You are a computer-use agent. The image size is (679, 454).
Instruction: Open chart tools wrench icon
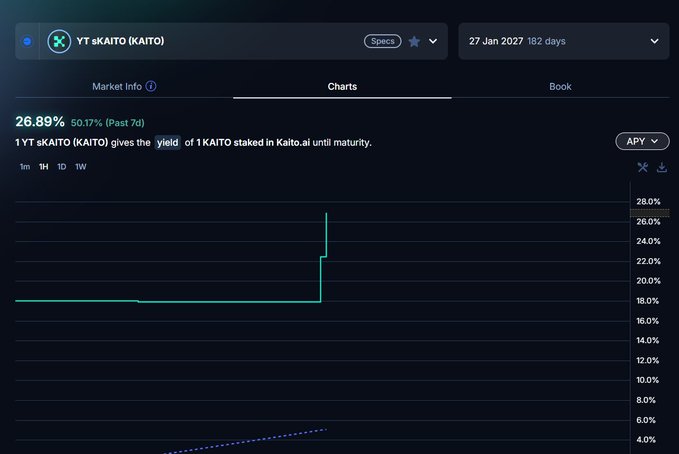[x=643, y=167]
